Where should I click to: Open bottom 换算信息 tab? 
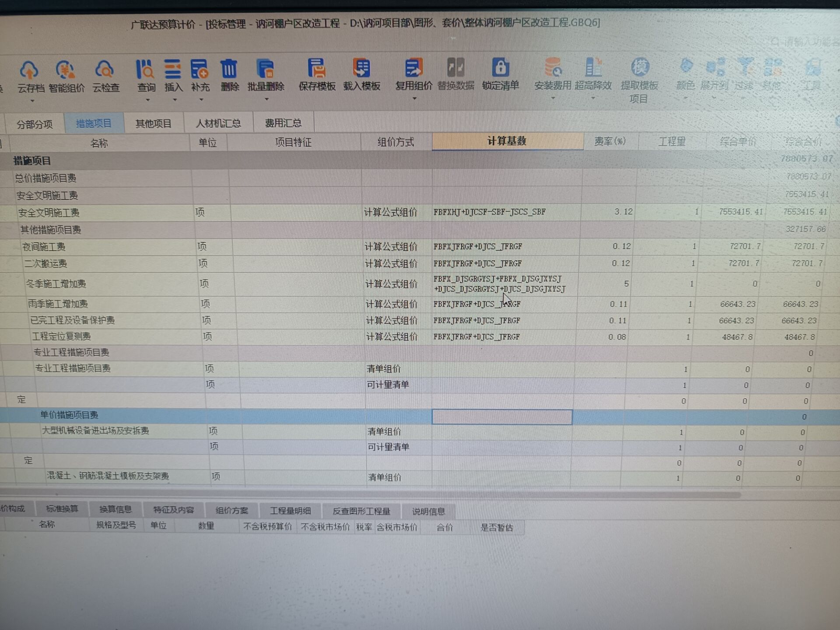(x=115, y=509)
